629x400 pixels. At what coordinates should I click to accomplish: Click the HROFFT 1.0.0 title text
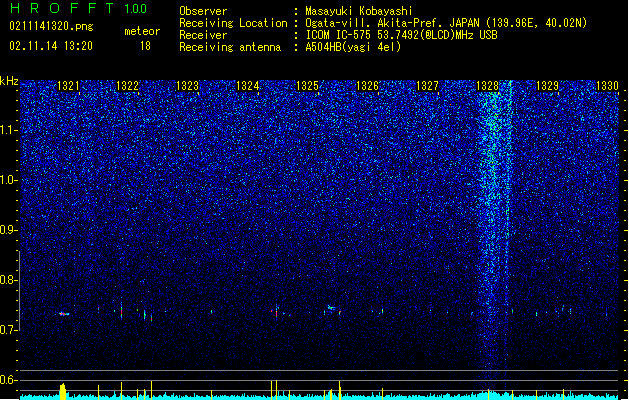(x=79, y=8)
